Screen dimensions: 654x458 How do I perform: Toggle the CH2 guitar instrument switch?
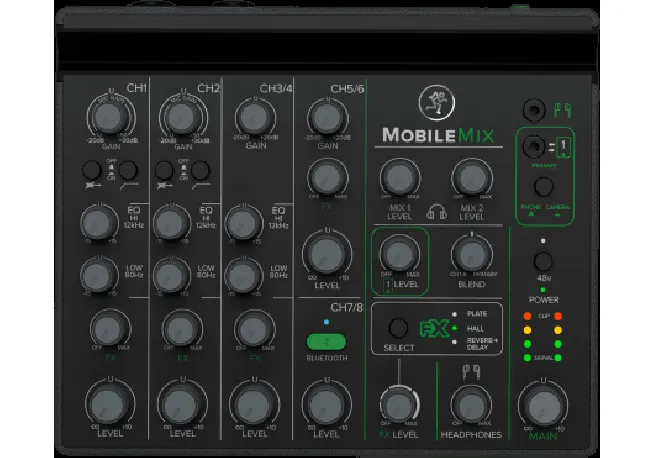pos(164,170)
